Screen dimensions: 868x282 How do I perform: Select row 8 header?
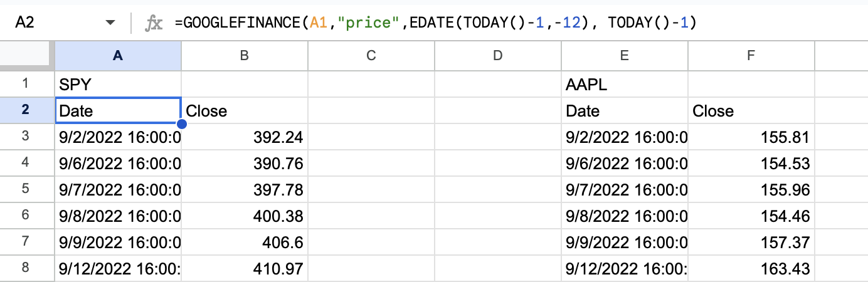27,268
